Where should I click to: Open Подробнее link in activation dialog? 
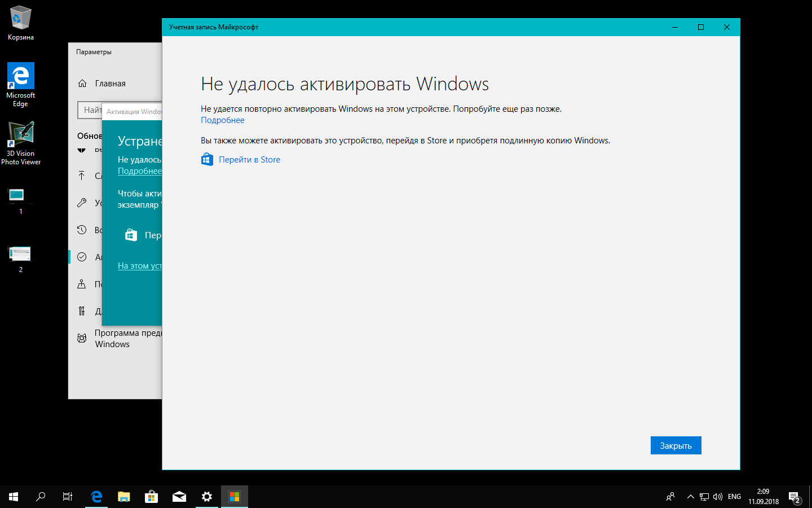point(223,120)
